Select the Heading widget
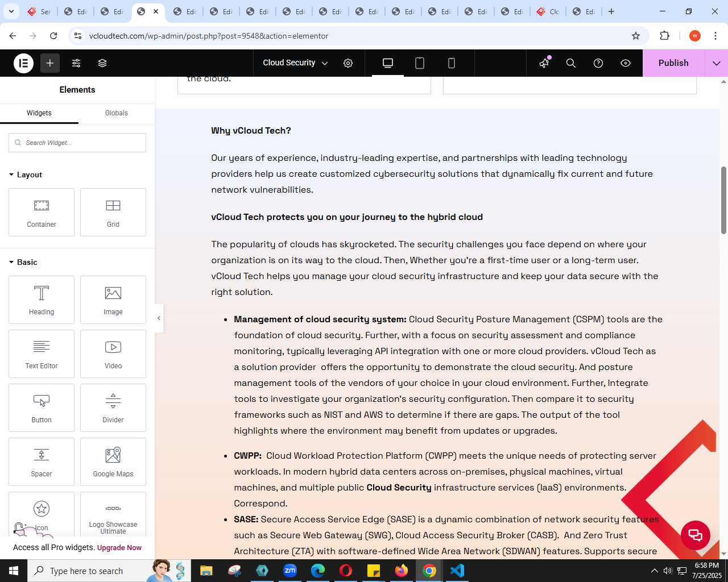The image size is (728, 582). coord(42,300)
